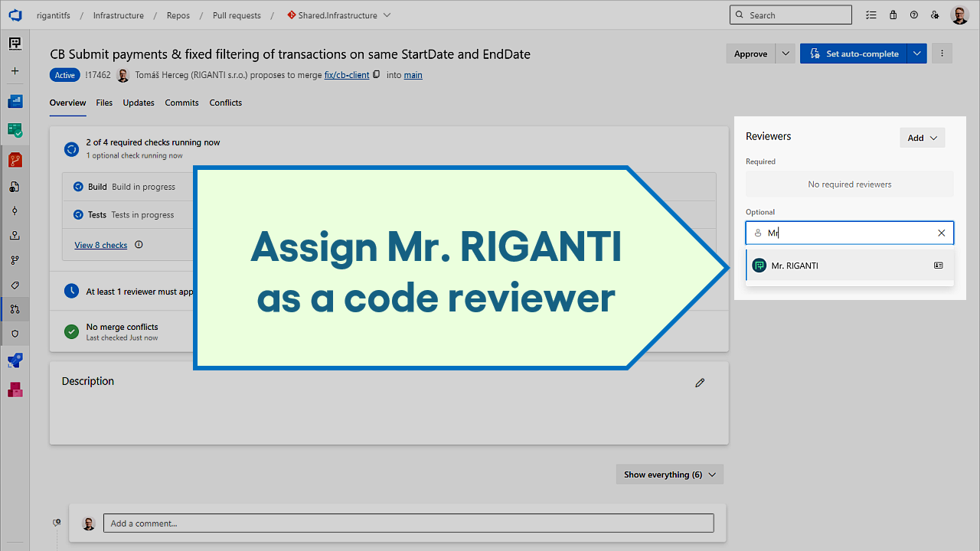The image size is (980, 551).
Task: Open the user settings gear icon
Action: click(934, 15)
